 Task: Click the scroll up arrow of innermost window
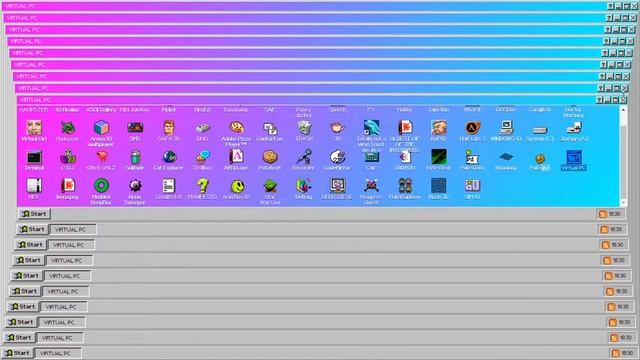point(623,110)
